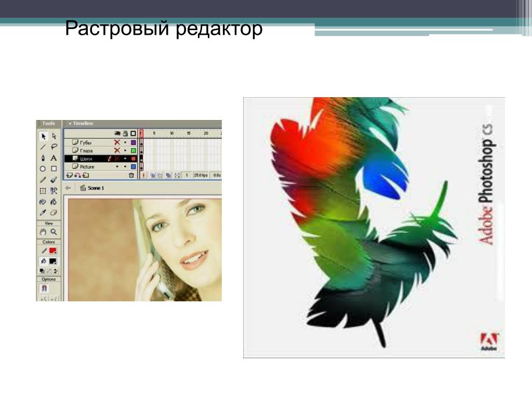Screen dimensions: 532x399
Task: Choose the Line tool
Action: pyautogui.click(x=43, y=147)
